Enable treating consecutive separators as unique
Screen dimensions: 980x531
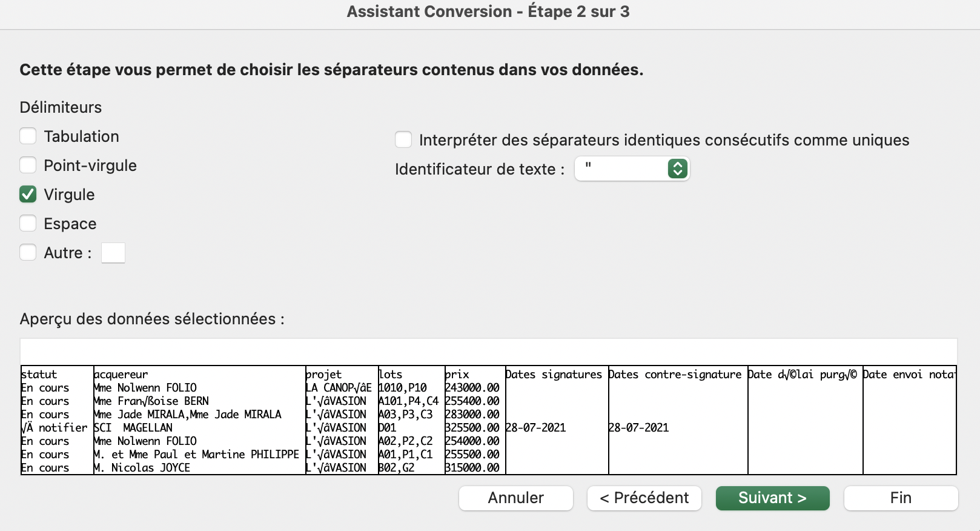[403, 139]
